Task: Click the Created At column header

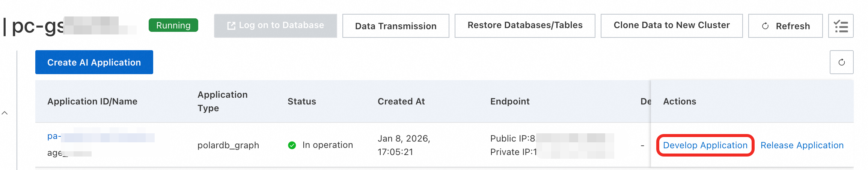Action: click(x=401, y=101)
